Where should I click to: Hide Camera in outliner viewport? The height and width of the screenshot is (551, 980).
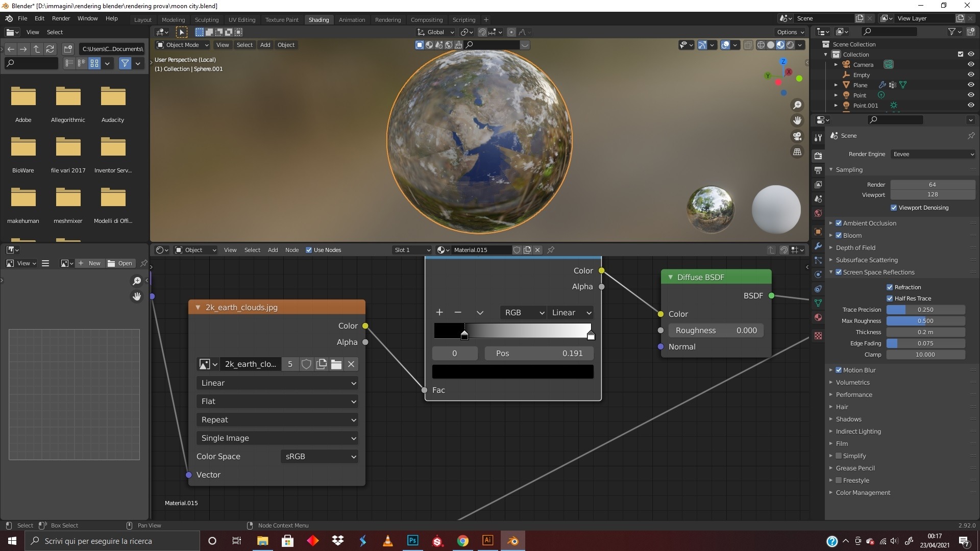point(971,65)
